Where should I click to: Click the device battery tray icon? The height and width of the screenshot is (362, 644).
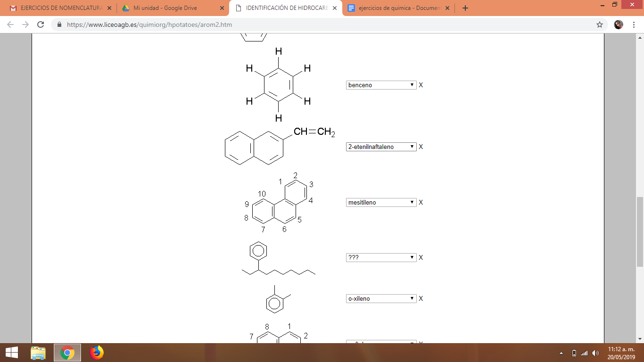coord(574,353)
